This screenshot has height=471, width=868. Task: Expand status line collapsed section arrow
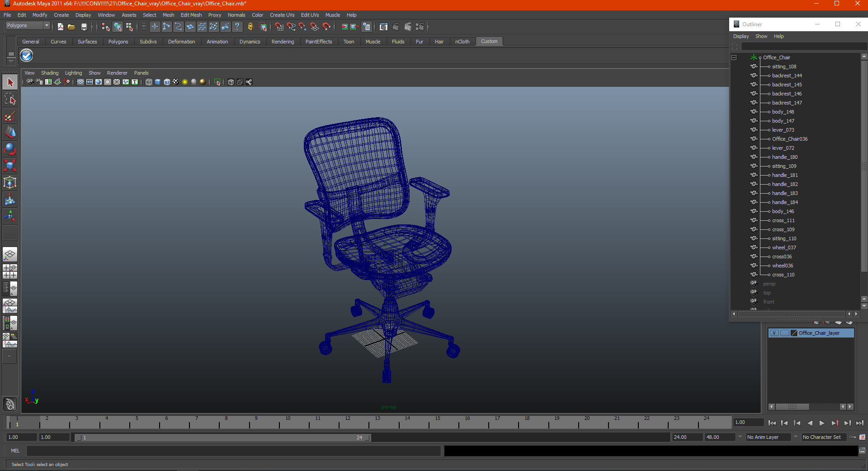[x=92, y=27]
